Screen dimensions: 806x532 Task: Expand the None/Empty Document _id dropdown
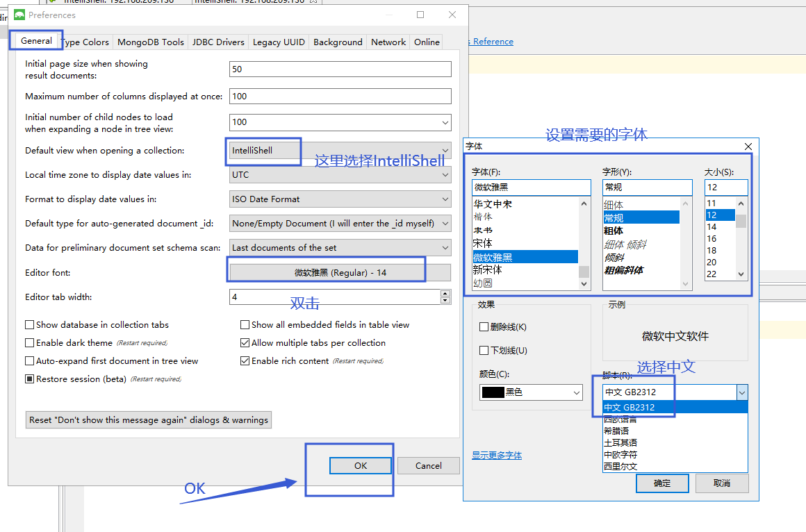coord(340,223)
